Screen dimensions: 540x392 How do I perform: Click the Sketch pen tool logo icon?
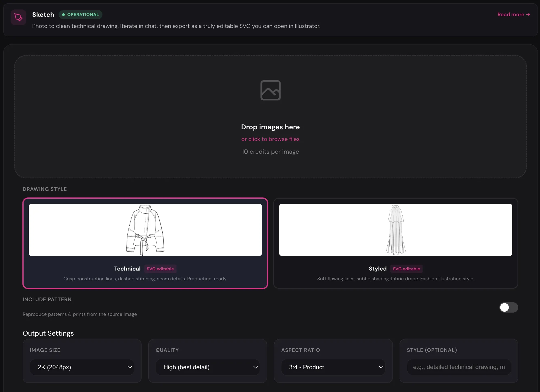(x=18, y=17)
